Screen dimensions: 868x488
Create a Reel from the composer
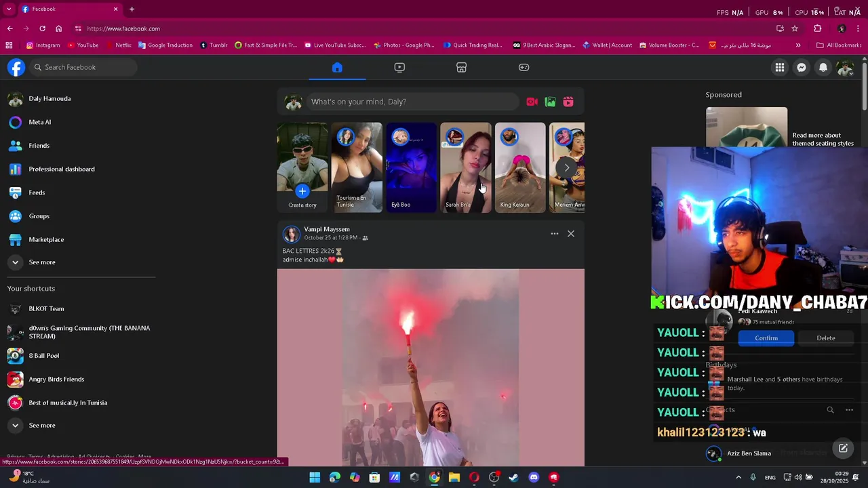pyautogui.click(x=568, y=102)
